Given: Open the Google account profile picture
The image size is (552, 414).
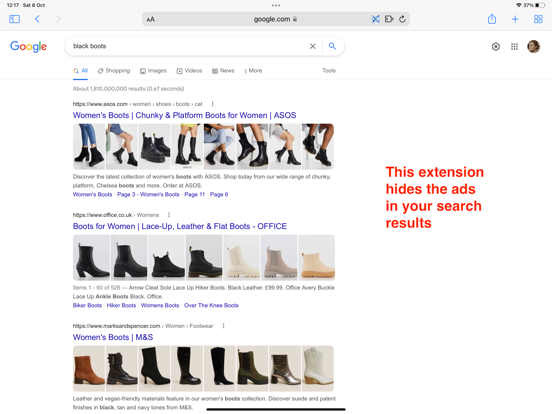Looking at the screenshot, I should click(534, 46).
